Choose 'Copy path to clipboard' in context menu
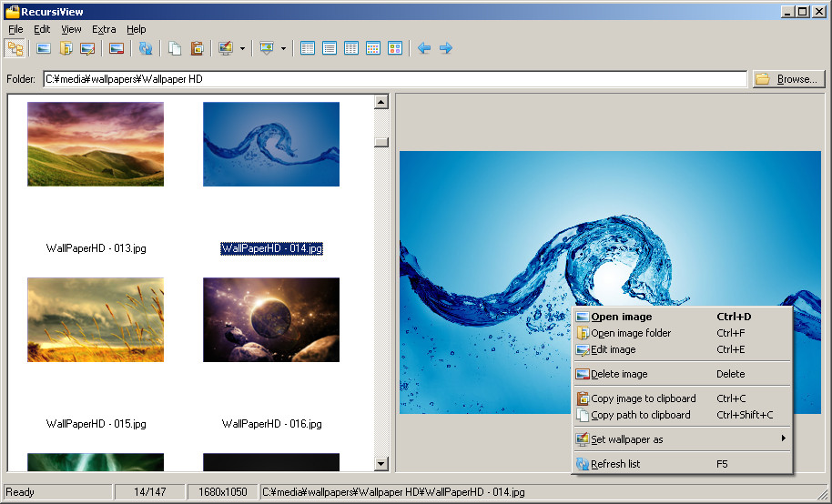The height and width of the screenshot is (504, 832). pyautogui.click(x=641, y=415)
